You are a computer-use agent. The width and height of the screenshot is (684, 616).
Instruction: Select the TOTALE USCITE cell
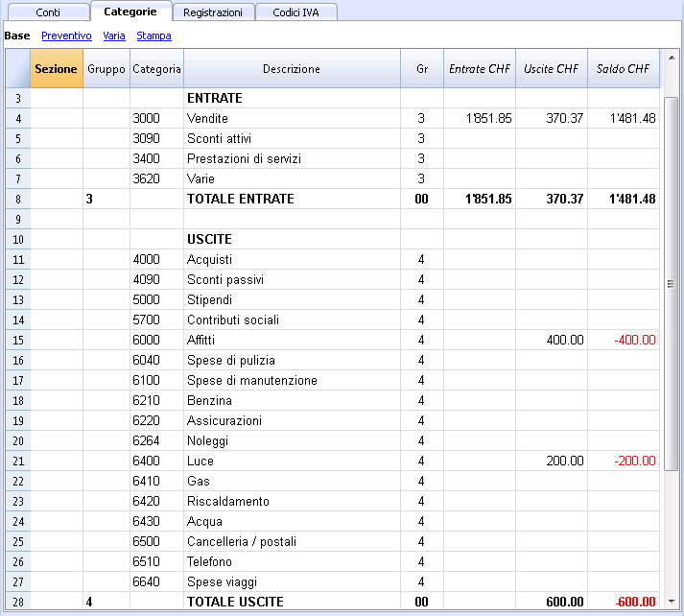[292, 602]
